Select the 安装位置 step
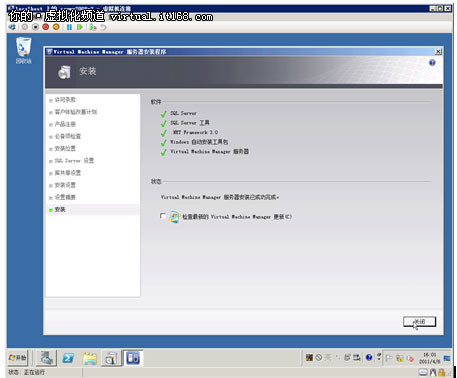Screen dimensions: 457x378 [x=65, y=148]
